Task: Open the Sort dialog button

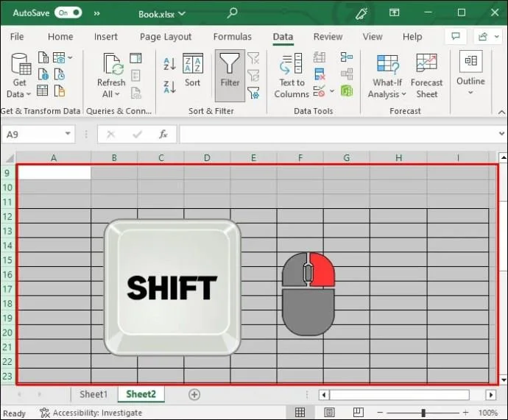Action: (192, 71)
